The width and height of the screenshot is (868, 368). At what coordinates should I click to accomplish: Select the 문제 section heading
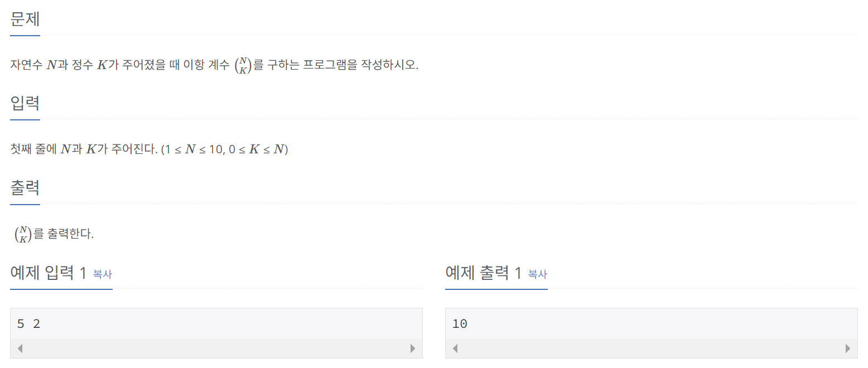tap(25, 20)
